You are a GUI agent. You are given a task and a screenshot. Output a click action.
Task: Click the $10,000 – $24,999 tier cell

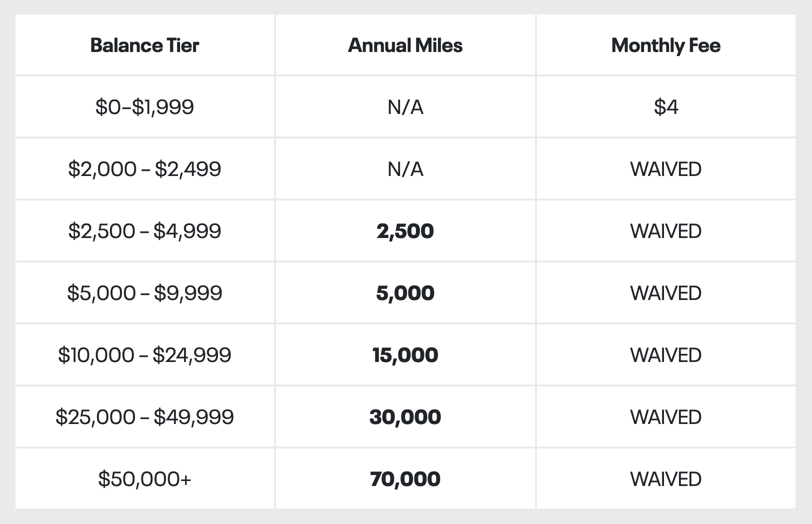click(144, 355)
